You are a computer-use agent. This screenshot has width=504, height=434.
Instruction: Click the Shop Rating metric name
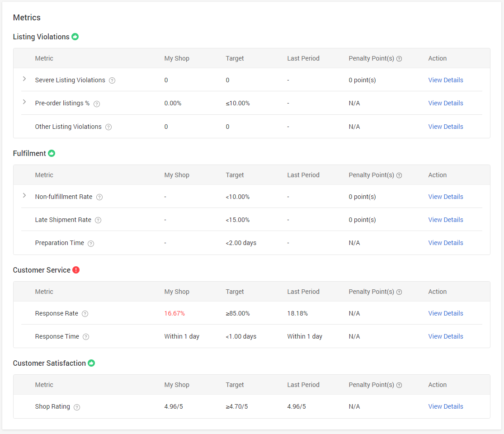point(52,407)
